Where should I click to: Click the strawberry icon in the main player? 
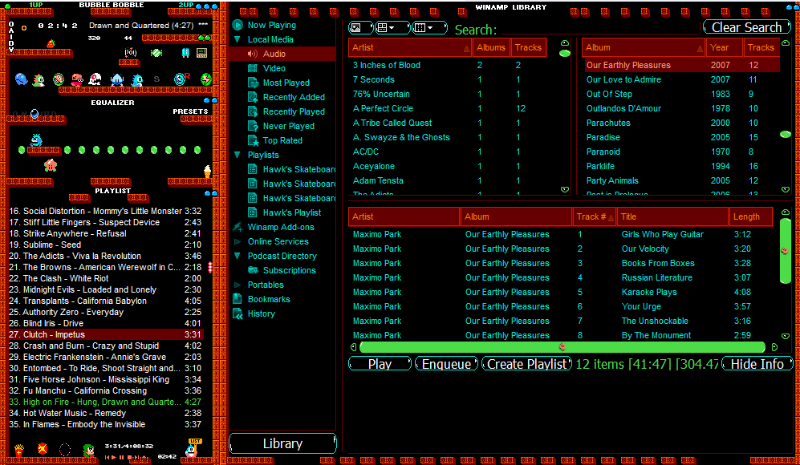point(51,43)
